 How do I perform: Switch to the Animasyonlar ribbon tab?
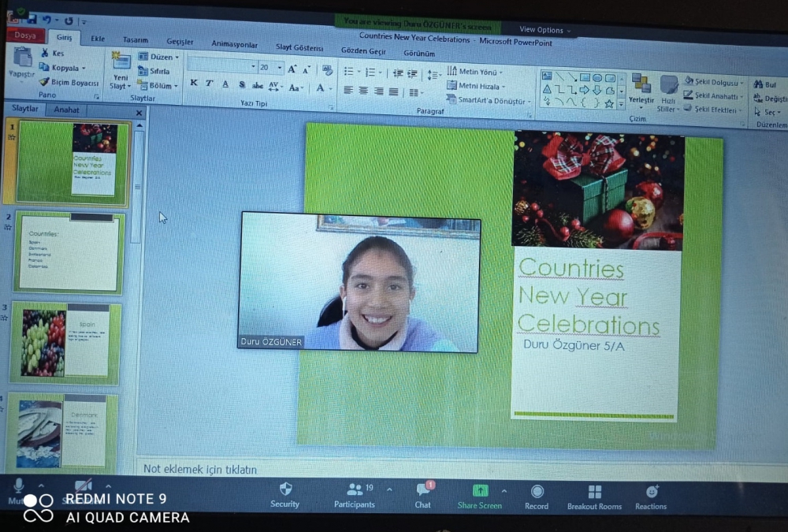pos(234,44)
